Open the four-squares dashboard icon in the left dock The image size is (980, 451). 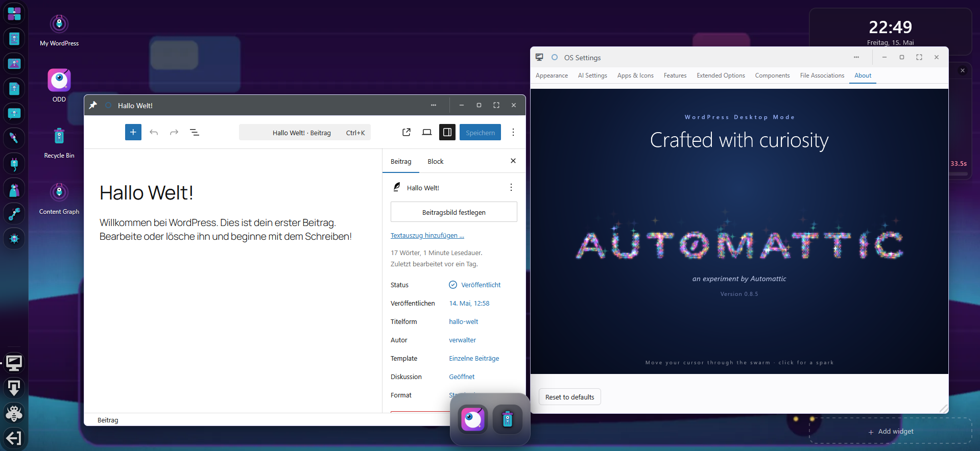point(14,14)
